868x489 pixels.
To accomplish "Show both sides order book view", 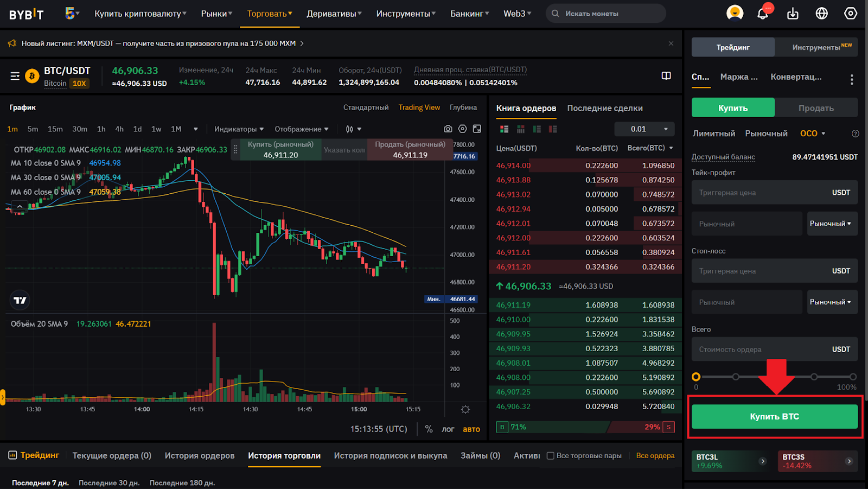I will [x=505, y=129].
